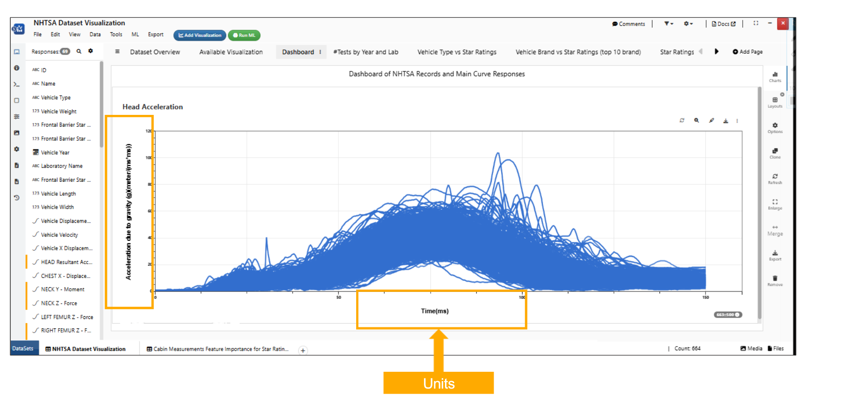The height and width of the screenshot is (404, 868).
Task: Toggle the 663:500 badge on chart
Action: (728, 315)
